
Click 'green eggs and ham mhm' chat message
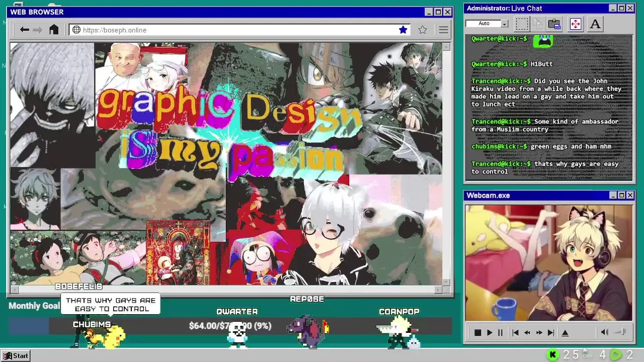(571, 146)
